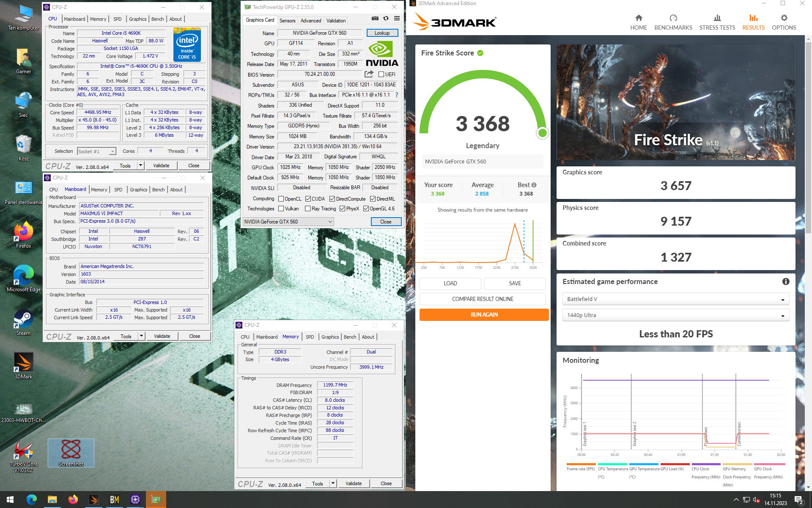Select the Kosz recycle bin icon

click(23, 147)
